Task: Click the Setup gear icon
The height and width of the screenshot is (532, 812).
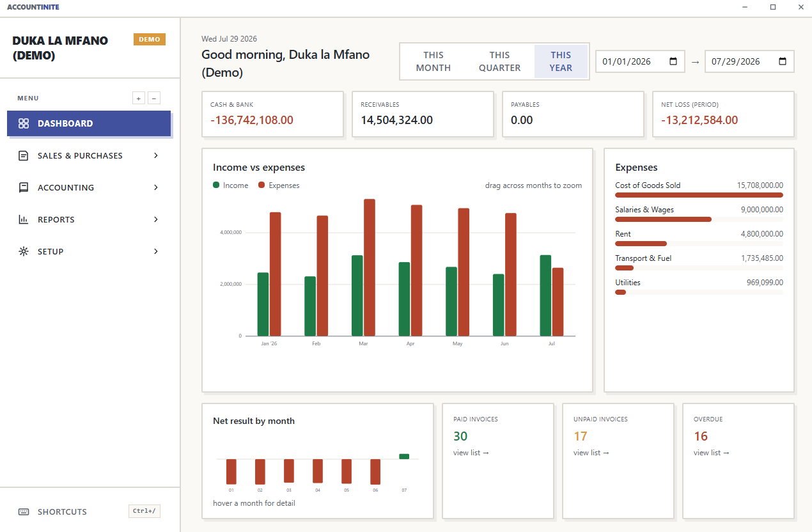Action: pyautogui.click(x=24, y=251)
